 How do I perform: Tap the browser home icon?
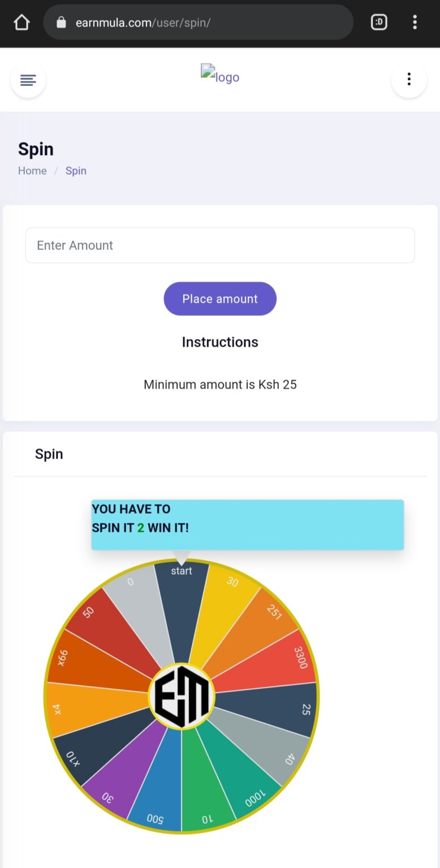[21, 23]
